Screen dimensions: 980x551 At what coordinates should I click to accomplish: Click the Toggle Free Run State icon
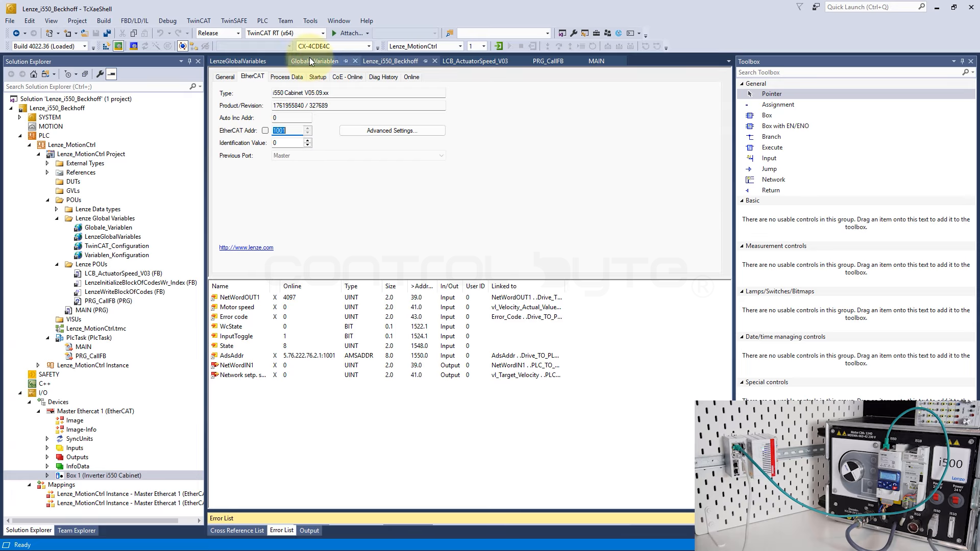(x=183, y=46)
